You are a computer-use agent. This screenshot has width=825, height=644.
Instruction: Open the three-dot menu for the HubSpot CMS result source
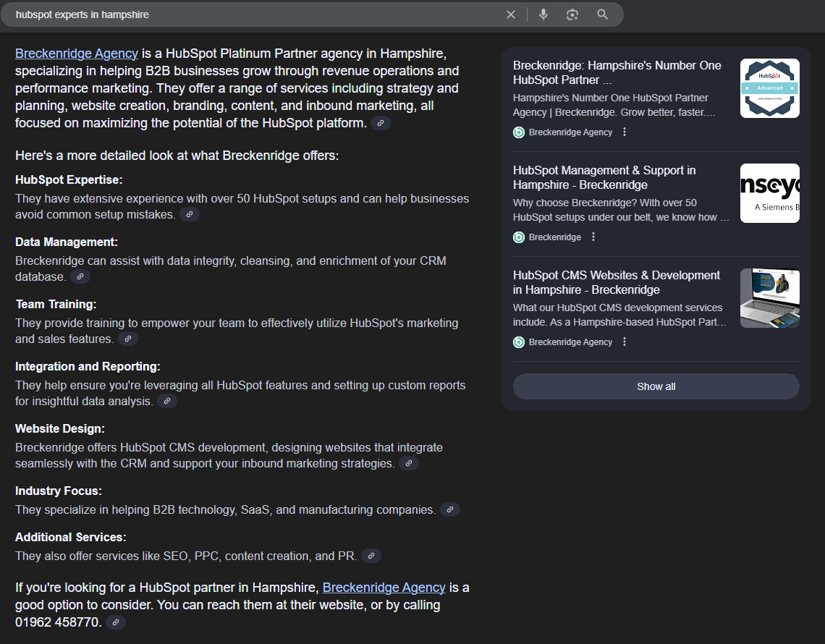pos(625,342)
